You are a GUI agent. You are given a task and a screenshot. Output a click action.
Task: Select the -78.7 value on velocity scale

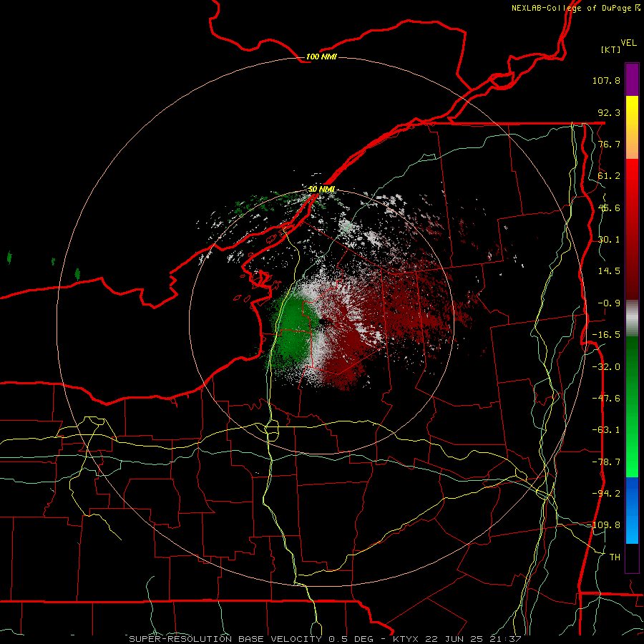tap(606, 462)
